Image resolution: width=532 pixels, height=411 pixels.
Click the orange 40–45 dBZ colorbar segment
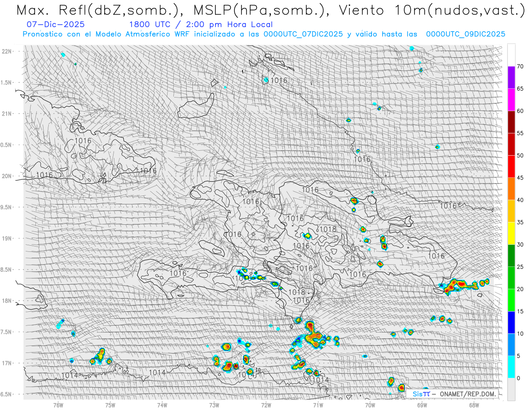(x=511, y=189)
